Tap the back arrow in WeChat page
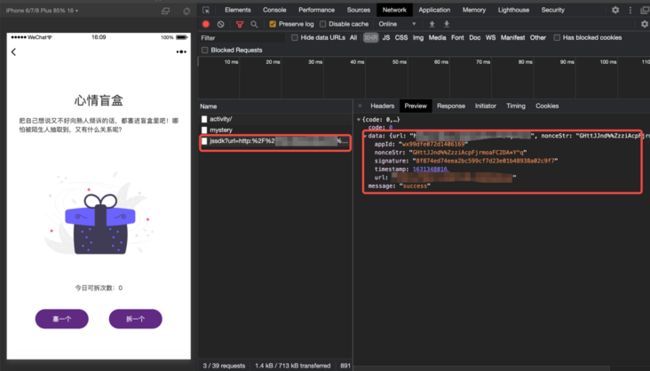Viewport: 650px width, 371px height. coord(14,52)
